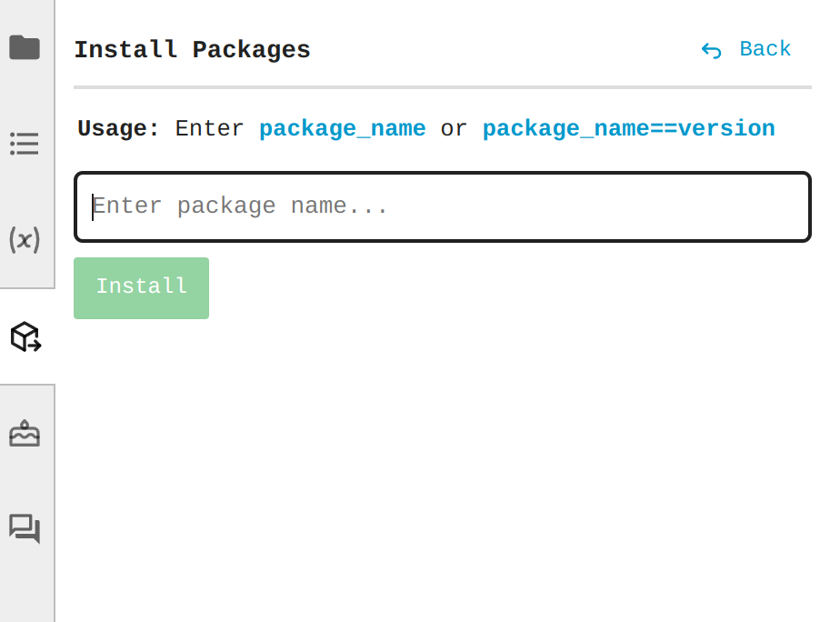This screenshot has height=622, width=840.
Task: Open the file browser folder icon
Action: tap(25, 47)
